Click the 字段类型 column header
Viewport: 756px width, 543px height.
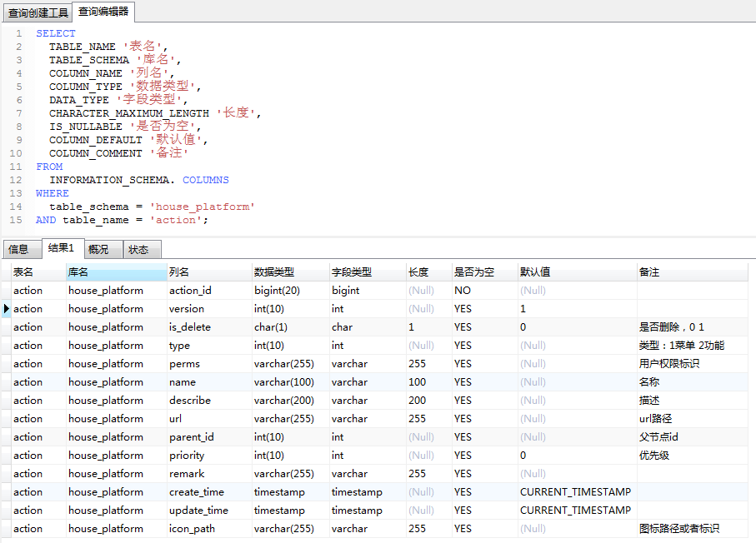[368, 272]
